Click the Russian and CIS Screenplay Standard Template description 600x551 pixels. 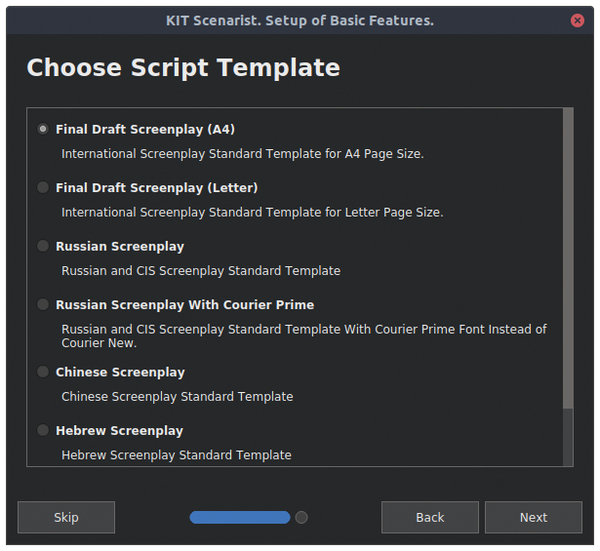pos(201,271)
